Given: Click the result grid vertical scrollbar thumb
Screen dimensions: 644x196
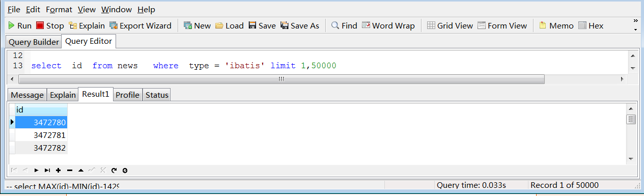Looking at the screenshot, I should tap(631, 120).
